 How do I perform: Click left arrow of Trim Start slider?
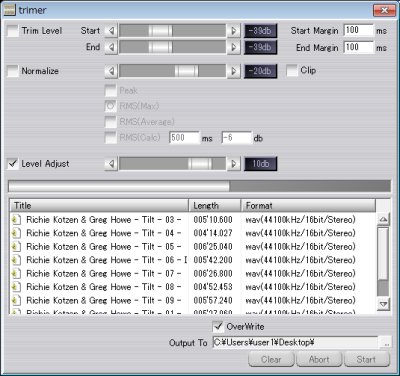[111, 31]
